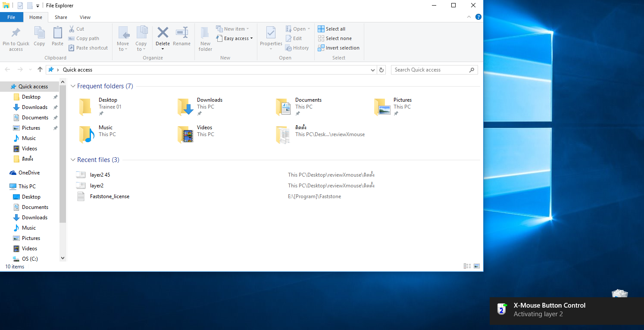Screen dimensions: 644x330
Task: Click the Delete icon in the ribbon
Action: coord(163,33)
